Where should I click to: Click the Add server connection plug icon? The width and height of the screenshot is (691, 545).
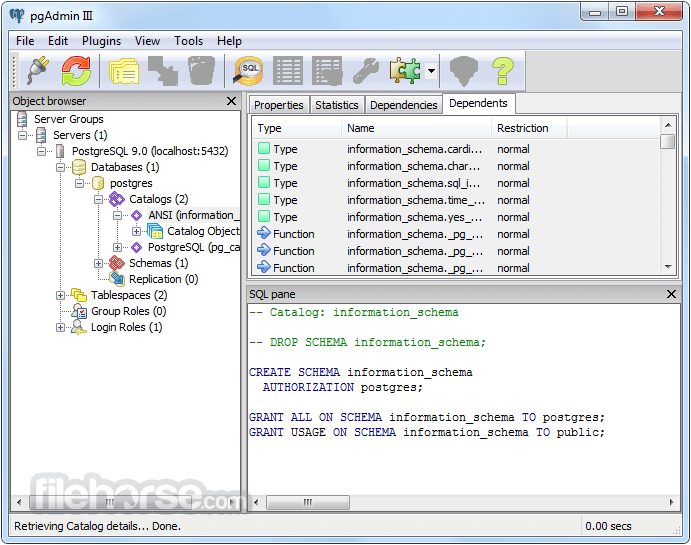[x=36, y=71]
